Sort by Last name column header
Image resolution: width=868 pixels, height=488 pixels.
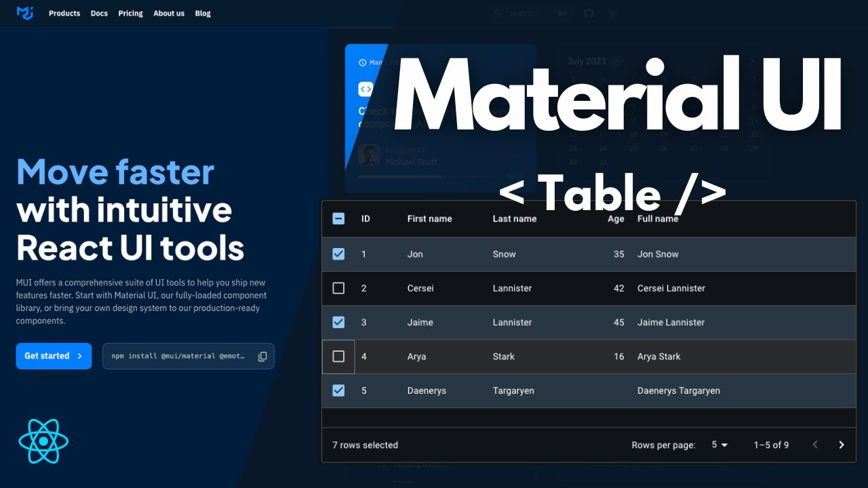(515, 218)
